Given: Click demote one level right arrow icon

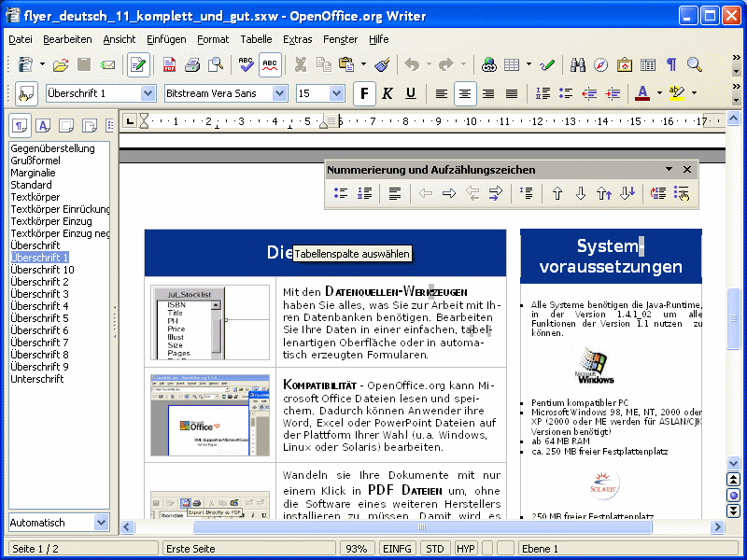Looking at the screenshot, I should click(449, 193).
